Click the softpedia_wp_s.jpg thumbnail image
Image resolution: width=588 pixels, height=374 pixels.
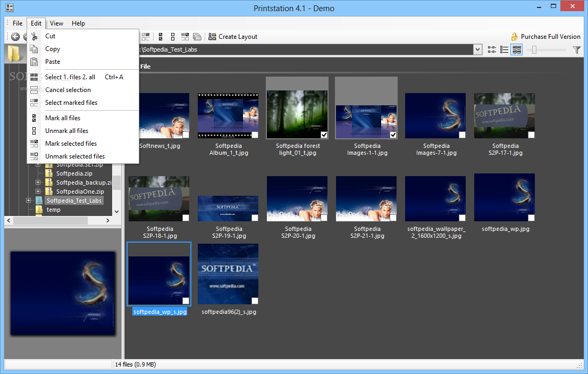coord(159,280)
